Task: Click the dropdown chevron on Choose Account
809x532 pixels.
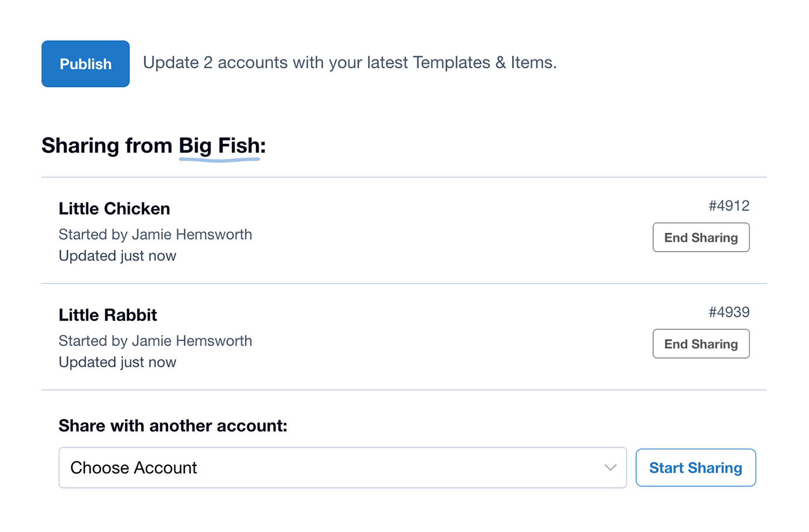Action: click(x=610, y=467)
